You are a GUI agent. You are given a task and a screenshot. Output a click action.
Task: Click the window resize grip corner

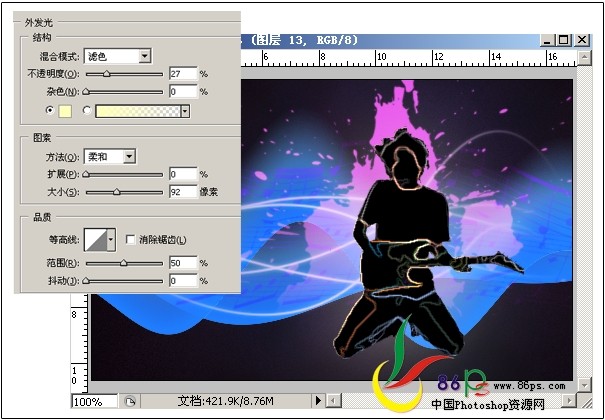586,402
